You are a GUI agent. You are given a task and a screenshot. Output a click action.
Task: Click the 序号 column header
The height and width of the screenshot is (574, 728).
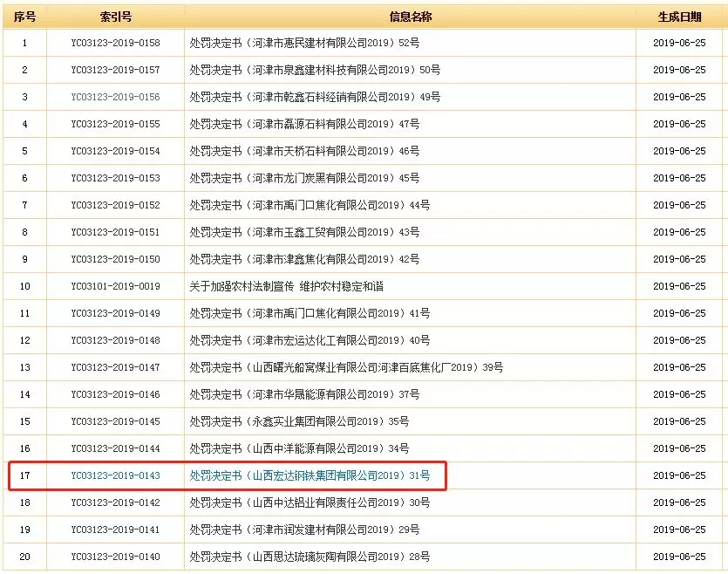[x=24, y=17]
